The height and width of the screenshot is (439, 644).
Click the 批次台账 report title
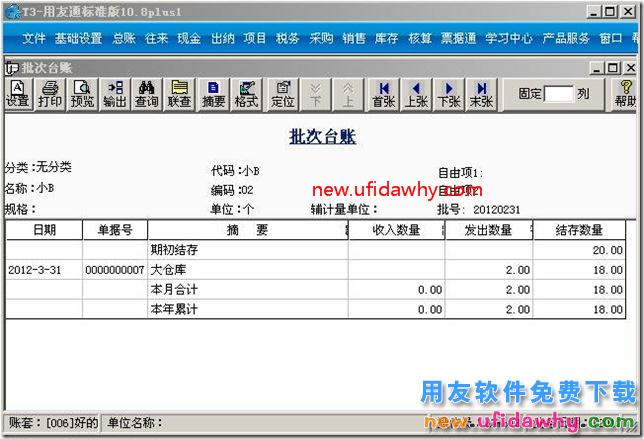click(x=322, y=136)
